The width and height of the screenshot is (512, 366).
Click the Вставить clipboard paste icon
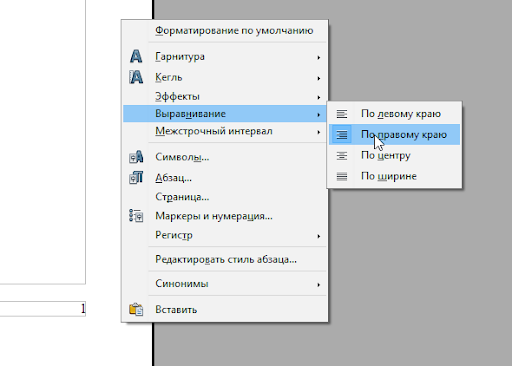coord(136,309)
